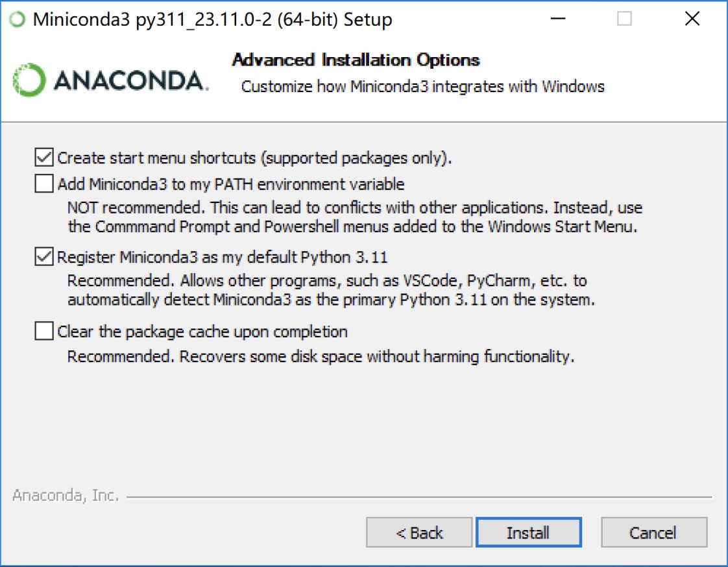Click the Anaconda, Inc. branding text
728x567 pixels.
[x=66, y=496]
